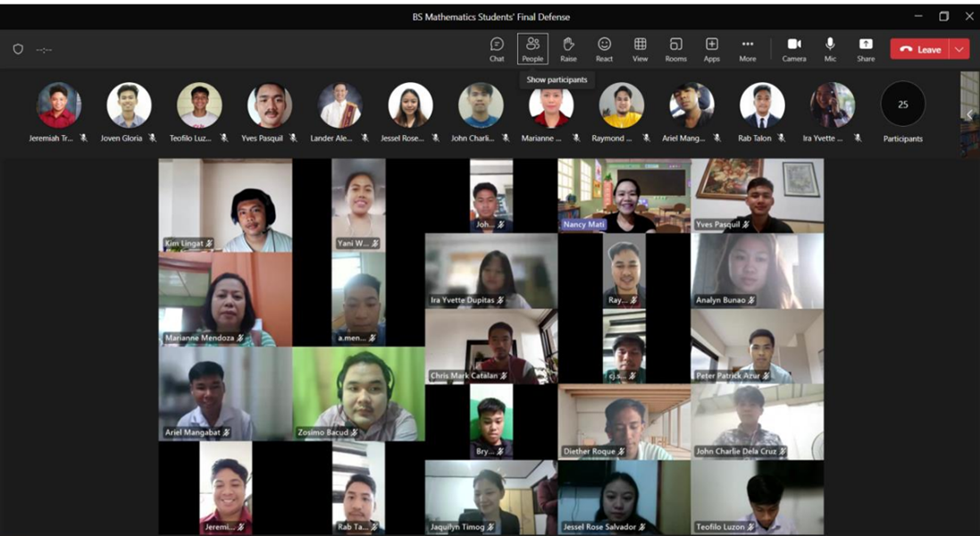Change the meeting View layout
980x536 pixels.
[x=640, y=48]
